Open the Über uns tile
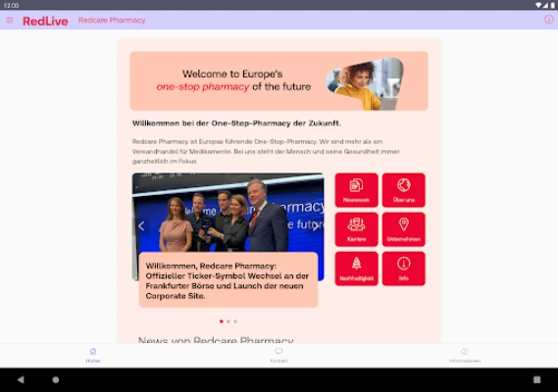The image size is (558, 392). (404, 190)
